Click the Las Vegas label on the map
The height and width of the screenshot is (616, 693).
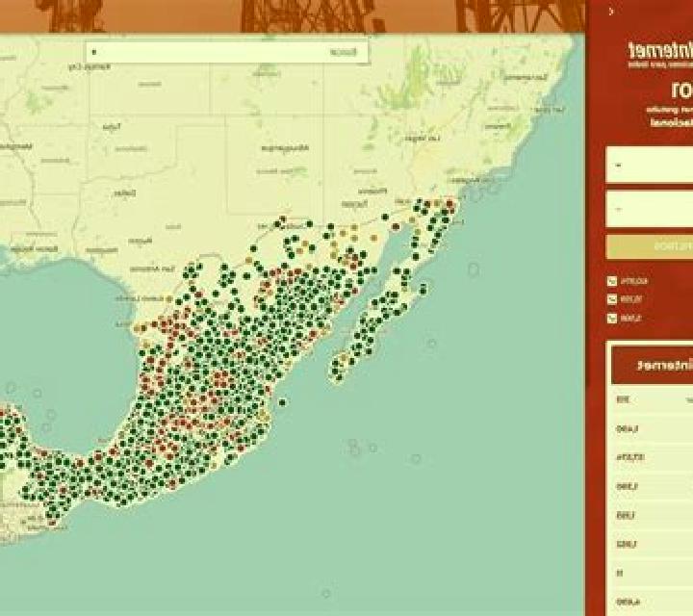[423, 139]
